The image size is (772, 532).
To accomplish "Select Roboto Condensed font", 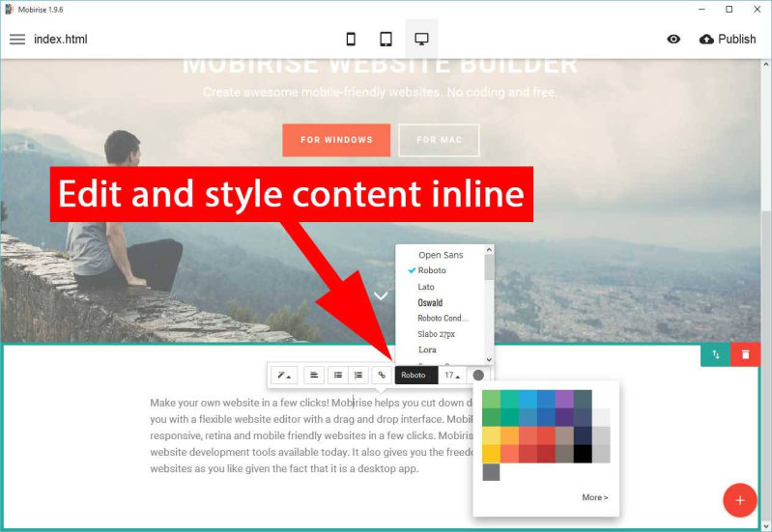I will click(x=443, y=319).
